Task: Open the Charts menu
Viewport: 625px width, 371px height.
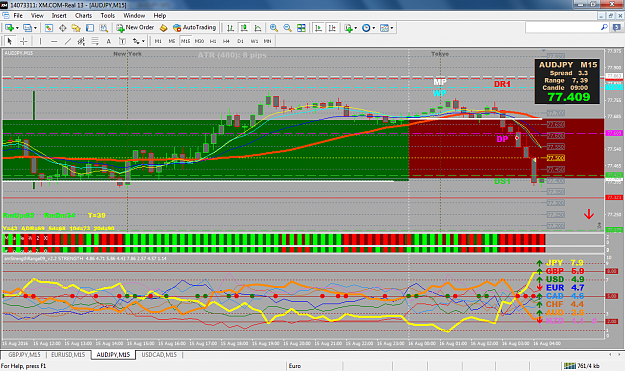Action: (83, 16)
